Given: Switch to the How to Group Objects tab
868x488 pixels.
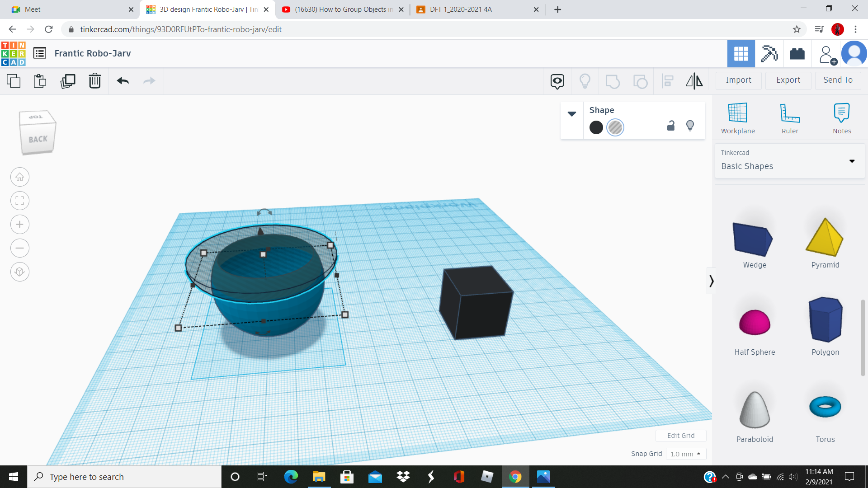Looking at the screenshot, I should tap(341, 9).
